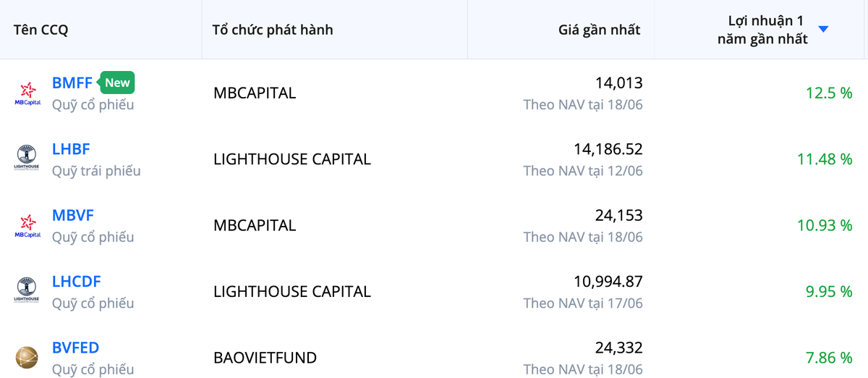The height and width of the screenshot is (378, 868).
Task: Click the Tổ chức phát hành column header
Action: point(273,30)
